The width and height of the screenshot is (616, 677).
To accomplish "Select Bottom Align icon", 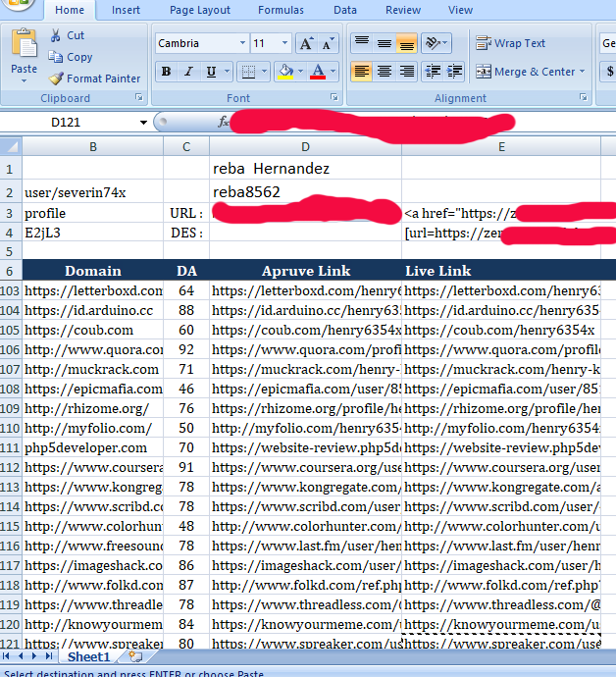I will pyautogui.click(x=406, y=43).
